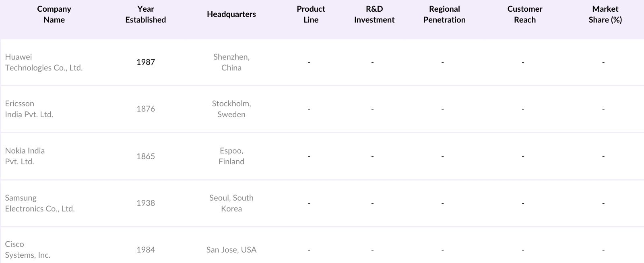Click the year 1987 cell

tap(145, 62)
